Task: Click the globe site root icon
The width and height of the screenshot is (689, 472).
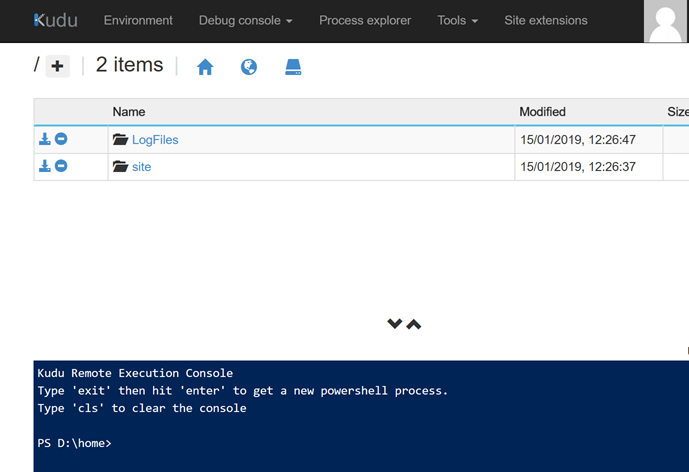Action: tap(249, 67)
